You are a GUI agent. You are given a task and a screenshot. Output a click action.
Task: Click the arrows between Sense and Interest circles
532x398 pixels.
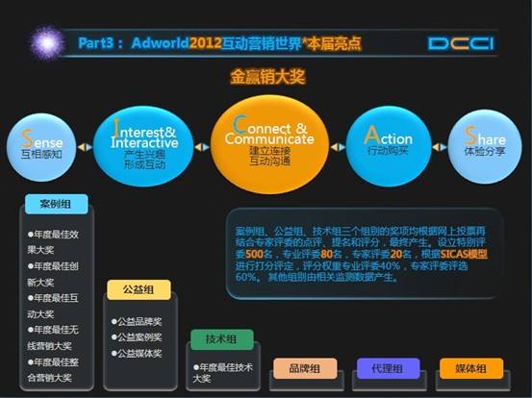[85, 147]
